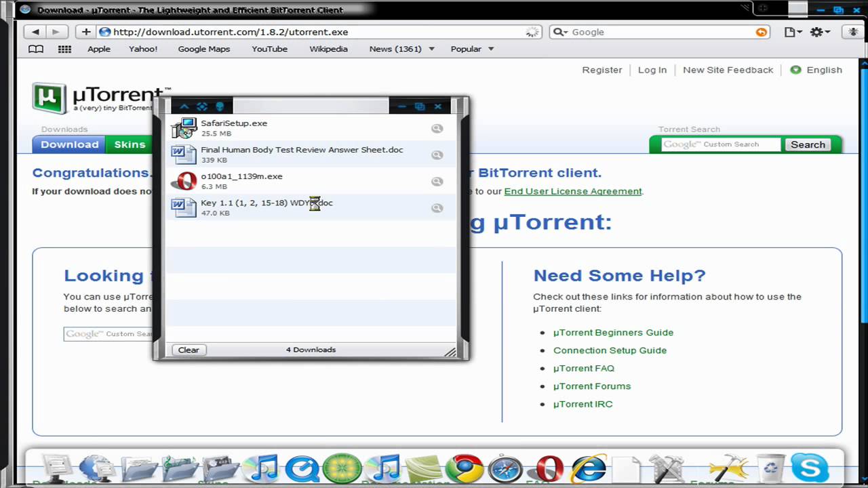Viewport: 868px width, 488px height.
Task: Open the µTorrent FAQ link
Action: click(584, 368)
